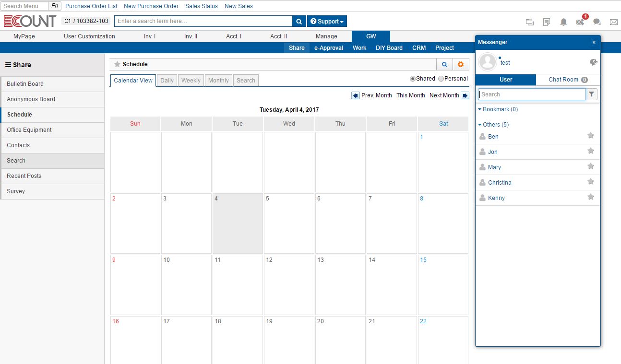Click the Fn button next to Search Menu
This screenshot has width=621, height=364.
(55, 6)
